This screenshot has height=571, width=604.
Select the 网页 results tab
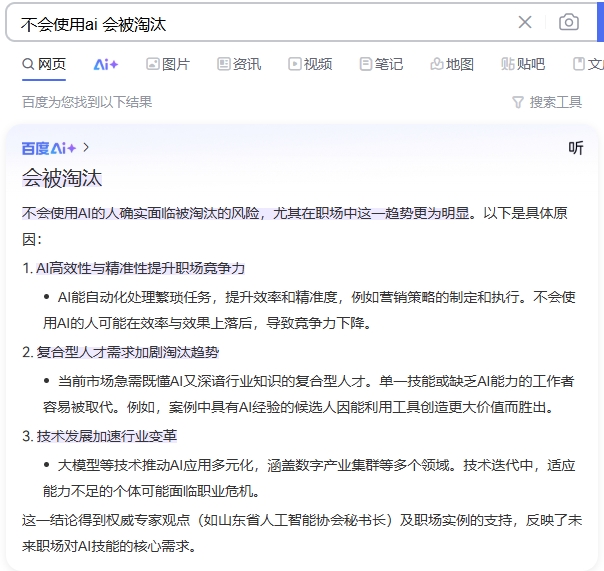(44, 64)
